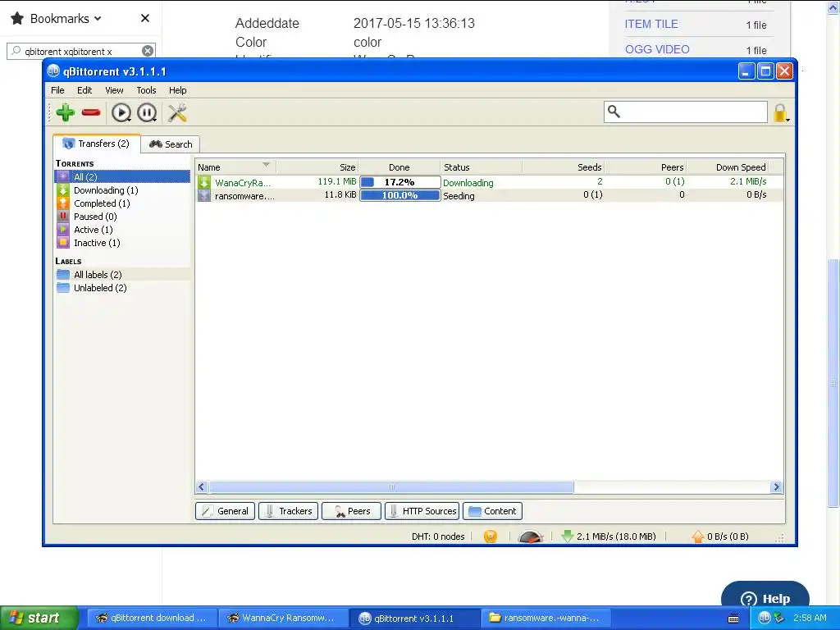
Task: Click the ITEM TILE link in browser
Action: (651, 24)
